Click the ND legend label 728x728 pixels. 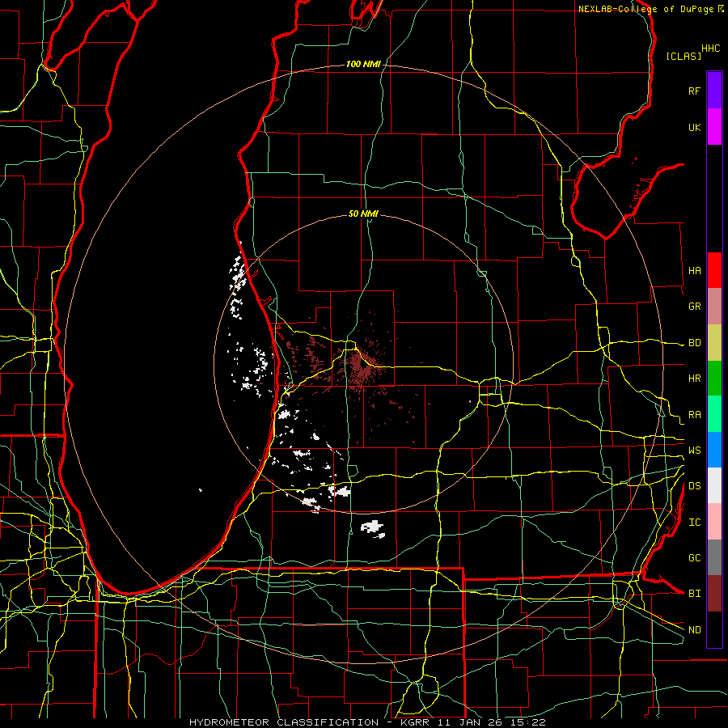(x=694, y=630)
